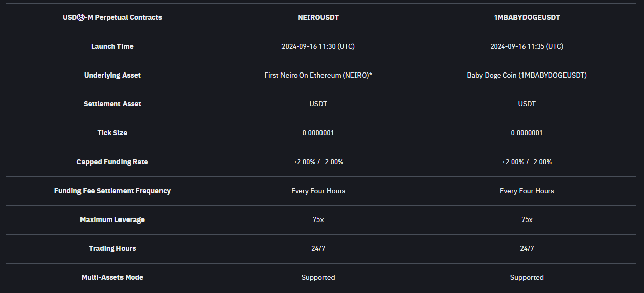Image resolution: width=644 pixels, height=293 pixels.
Task: Click 24/7 trading hours under 1MBABYDOGEUSDT
Action: click(x=527, y=248)
